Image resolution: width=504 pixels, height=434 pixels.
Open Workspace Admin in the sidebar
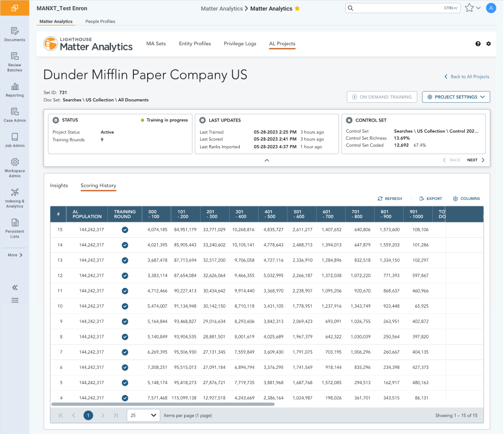[x=14, y=168]
